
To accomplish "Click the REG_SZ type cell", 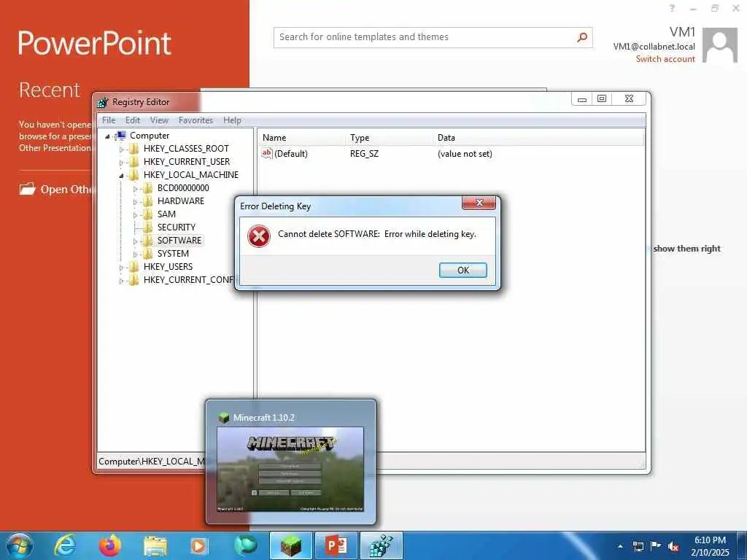I will pyautogui.click(x=365, y=154).
